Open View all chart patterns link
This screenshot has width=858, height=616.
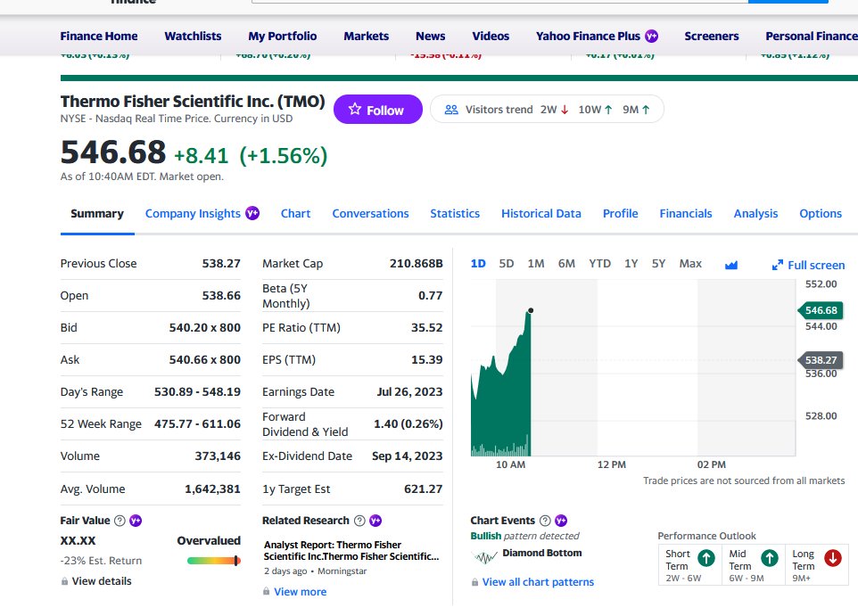click(x=538, y=582)
